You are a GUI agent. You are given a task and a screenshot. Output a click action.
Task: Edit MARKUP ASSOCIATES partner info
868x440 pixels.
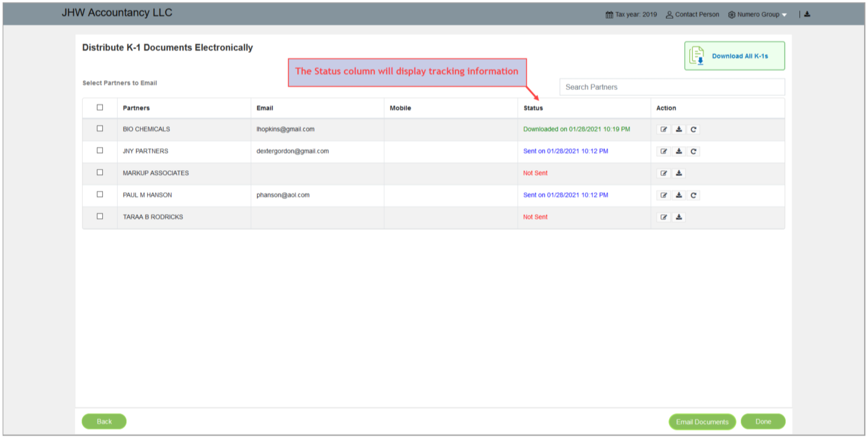pyautogui.click(x=664, y=173)
